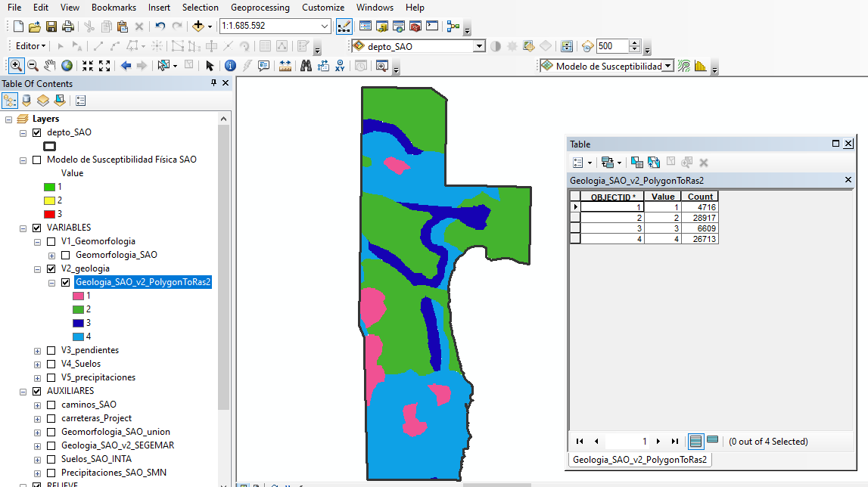Click Switch Selection in Table window
This screenshot has height=487, width=868.
654,162
